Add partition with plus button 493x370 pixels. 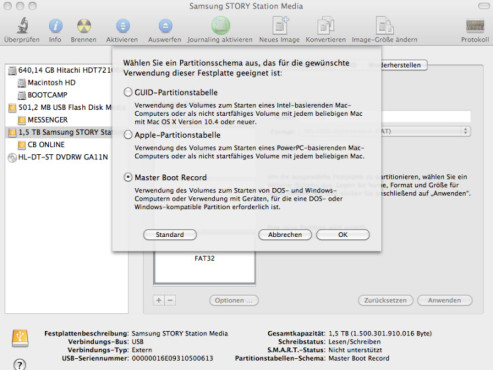pos(159,300)
